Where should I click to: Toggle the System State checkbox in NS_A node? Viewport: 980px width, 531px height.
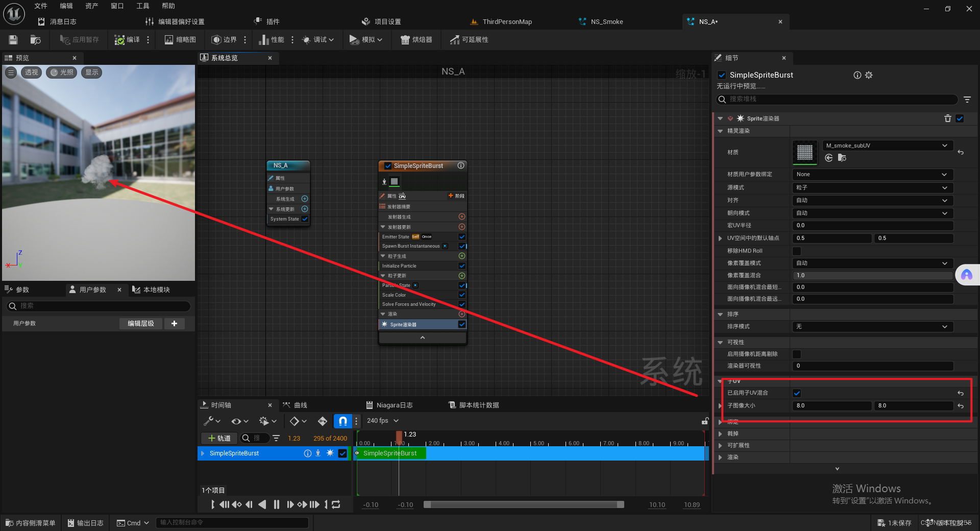click(305, 219)
